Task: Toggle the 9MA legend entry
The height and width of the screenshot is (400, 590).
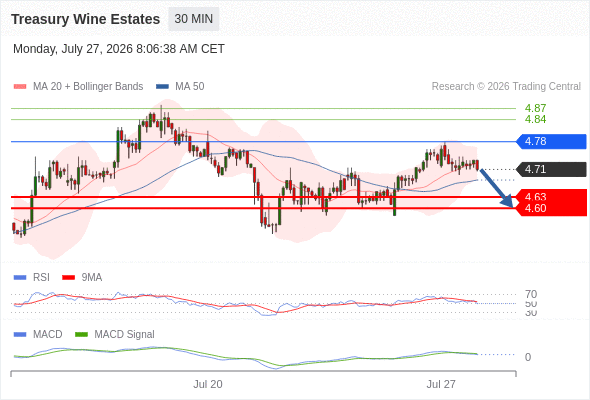Action: [x=82, y=277]
